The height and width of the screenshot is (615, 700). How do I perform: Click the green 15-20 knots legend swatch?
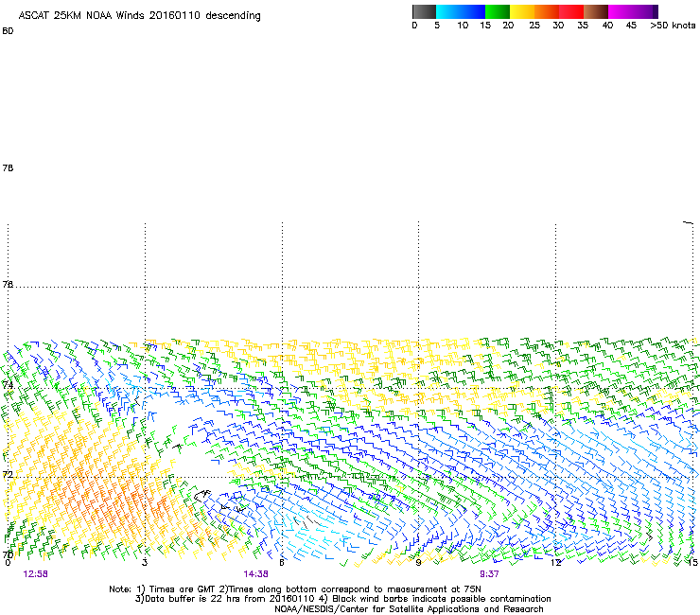(x=498, y=11)
